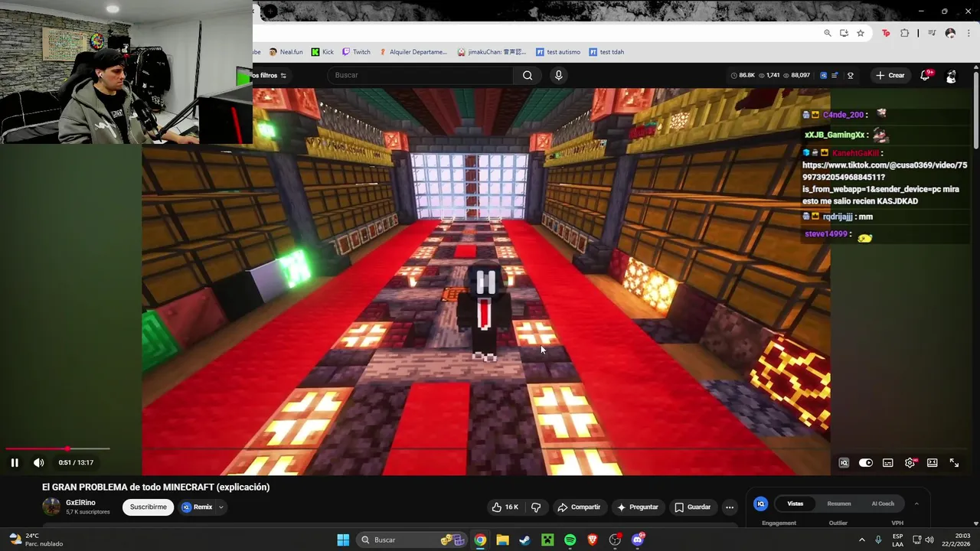Pause the video playback
This screenshot has height=551, width=980.
click(x=15, y=462)
